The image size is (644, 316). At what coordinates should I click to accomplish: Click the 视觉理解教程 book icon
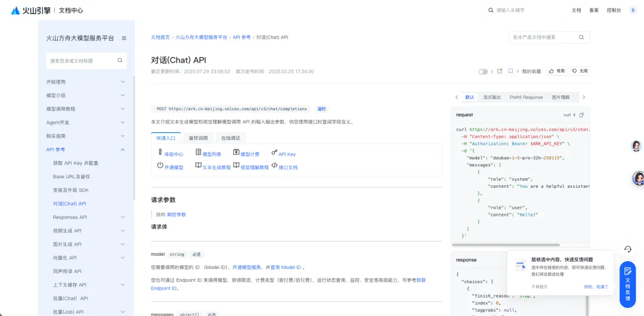coord(236,166)
